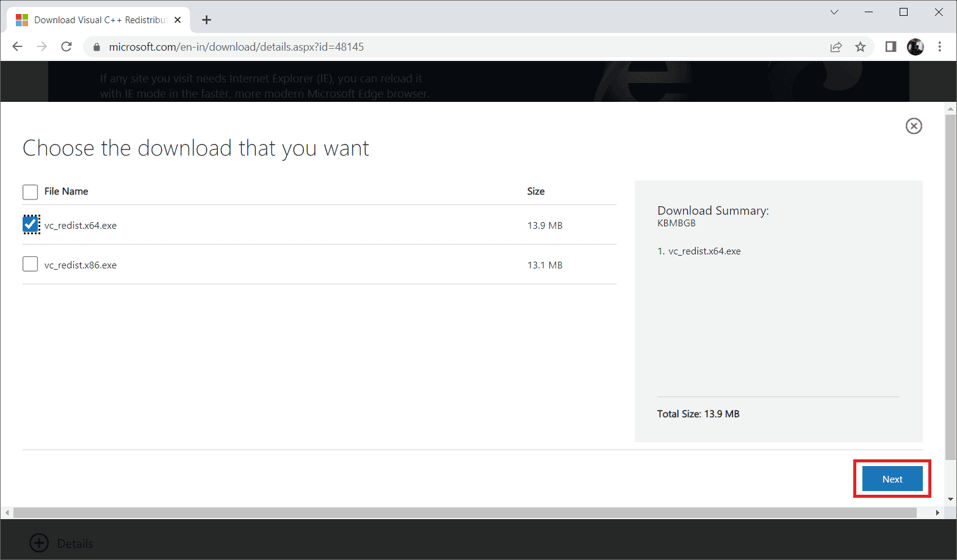Go back to the previous page

tap(17, 47)
